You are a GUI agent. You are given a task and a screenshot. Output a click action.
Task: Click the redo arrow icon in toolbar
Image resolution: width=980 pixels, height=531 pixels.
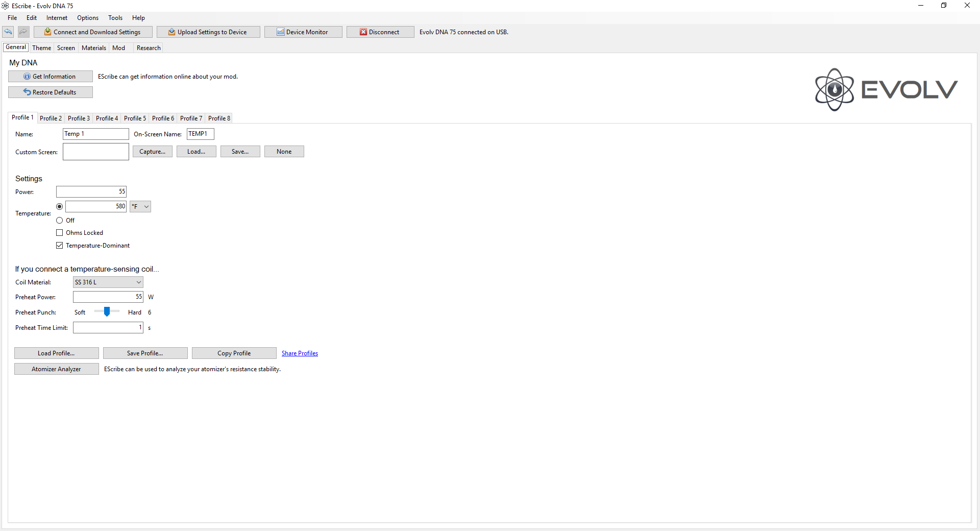click(23, 32)
